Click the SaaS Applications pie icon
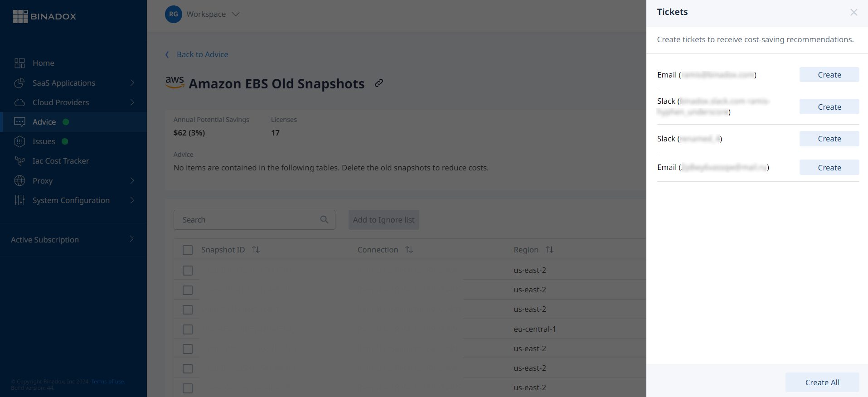 [x=19, y=83]
